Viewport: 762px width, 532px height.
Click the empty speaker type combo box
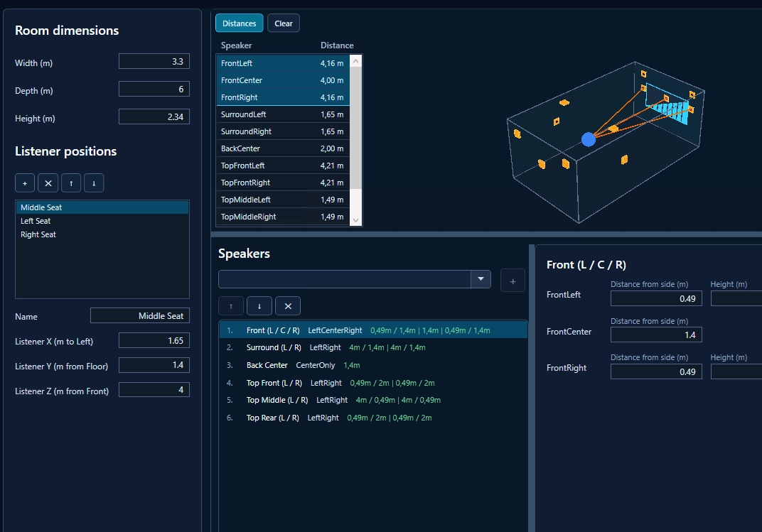[345, 279]
